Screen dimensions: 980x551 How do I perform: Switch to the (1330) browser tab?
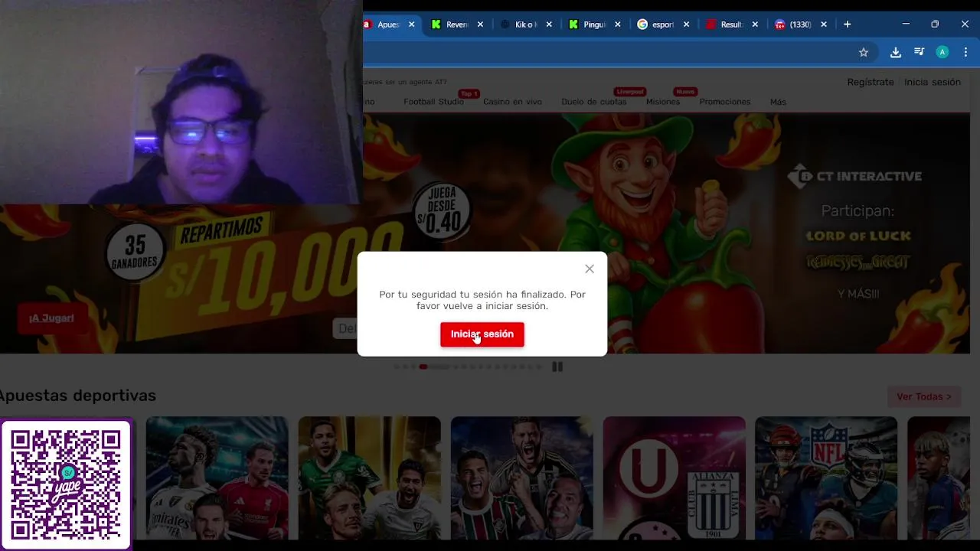pos(800,24)
